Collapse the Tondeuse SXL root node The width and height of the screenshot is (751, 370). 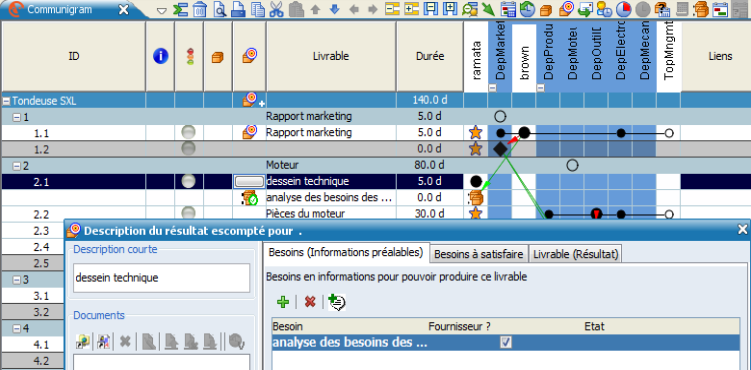7,101
